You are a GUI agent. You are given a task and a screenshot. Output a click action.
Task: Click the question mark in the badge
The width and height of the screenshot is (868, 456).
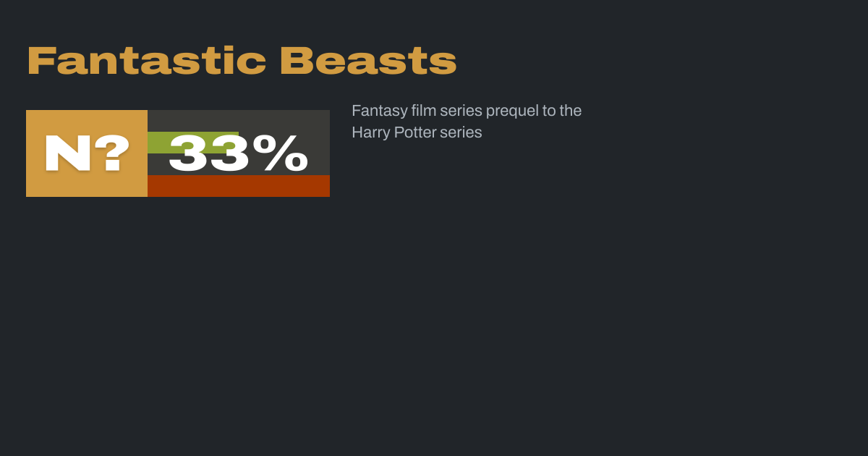click(112, 153)
